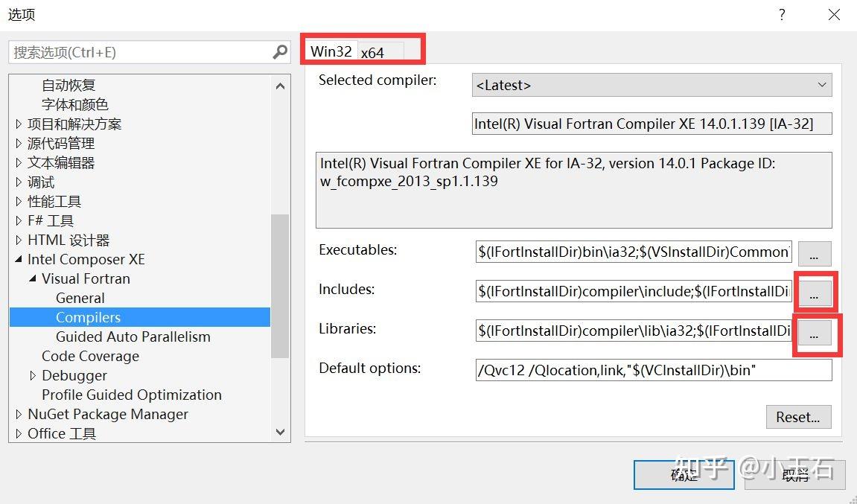The image size is (857, 504).
Task: Expand the 调试 tree node
Action: coord(19,182)
